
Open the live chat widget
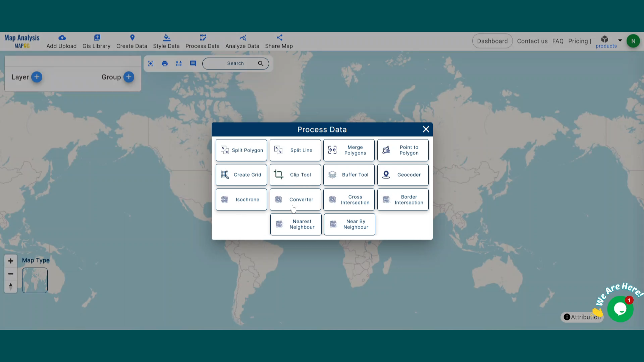click(620, 308)
